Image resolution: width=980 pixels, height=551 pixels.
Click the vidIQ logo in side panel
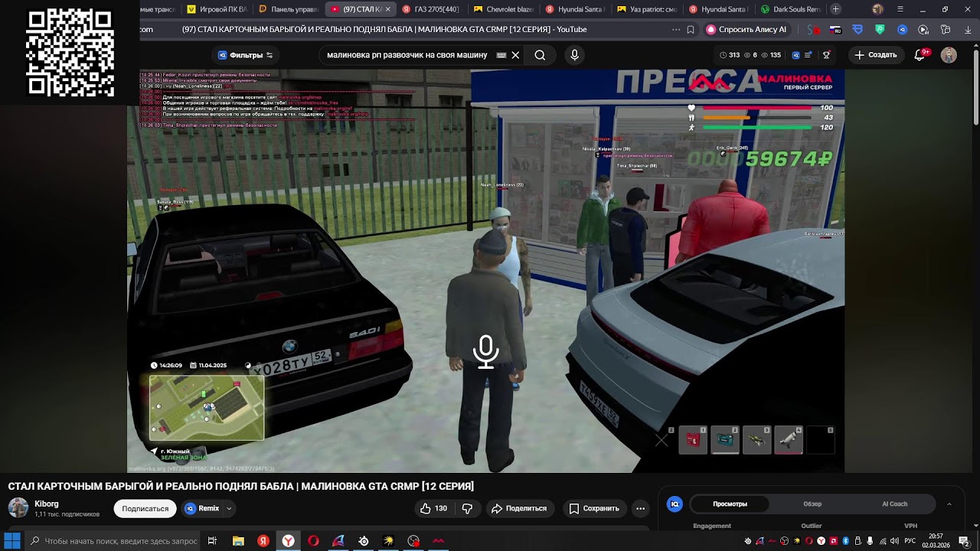675,504
